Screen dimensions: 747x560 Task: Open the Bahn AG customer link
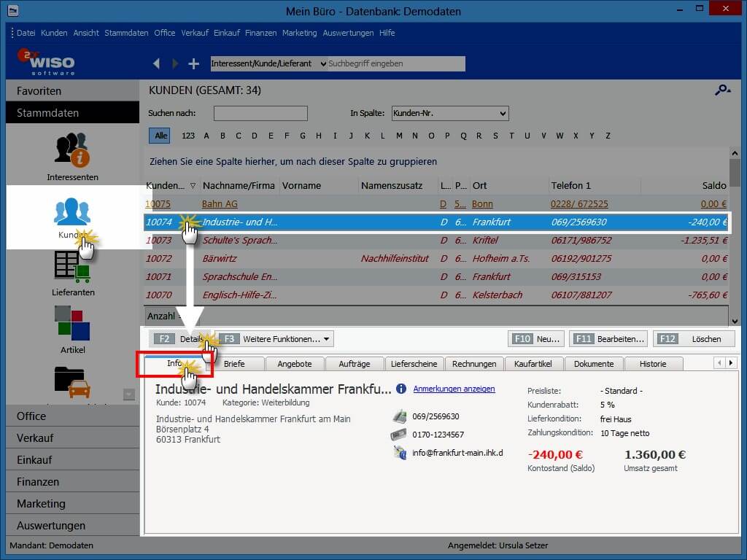(x=220, y=204)
